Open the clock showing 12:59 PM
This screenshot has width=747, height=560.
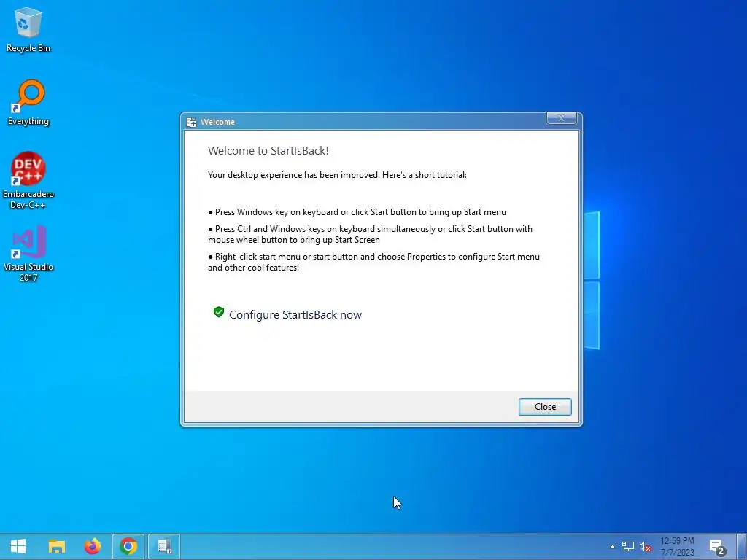pos(678,547)
